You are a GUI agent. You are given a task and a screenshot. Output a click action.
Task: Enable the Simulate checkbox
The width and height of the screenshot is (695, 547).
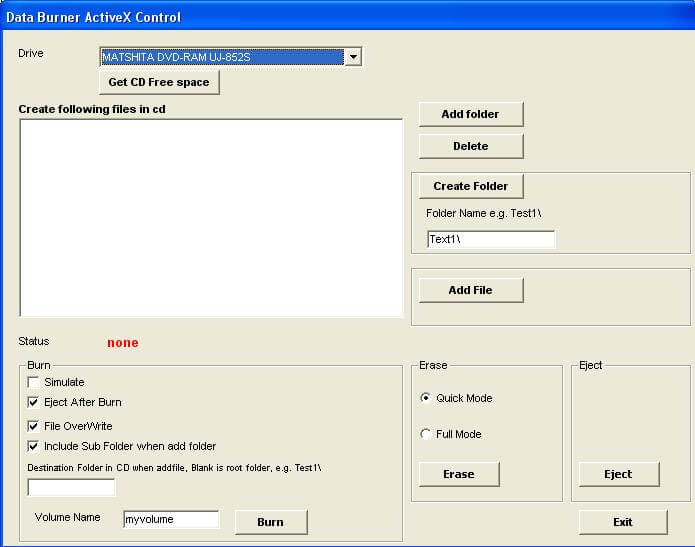click(x=34, y=382)
